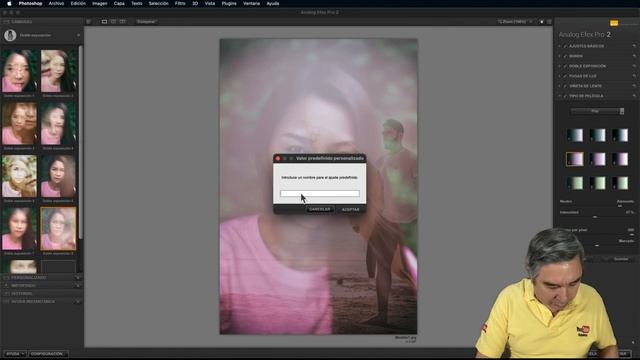Click the Importado section icon
Image resolution: width=640 pixels, height=360 pixels.
6,286
